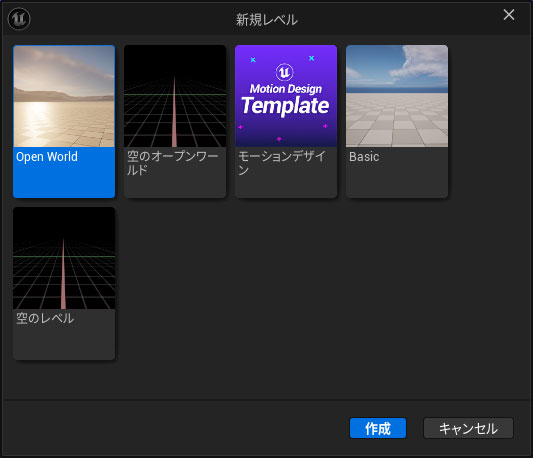The height and width of the screenshot is (458, 533).
Task: Click Unreal logo inside Motion Design thumbnail
Action: pos(285,72)
